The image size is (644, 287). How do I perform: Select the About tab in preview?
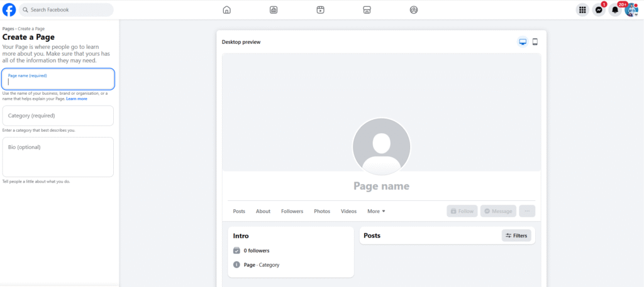[x=263, y=212]
